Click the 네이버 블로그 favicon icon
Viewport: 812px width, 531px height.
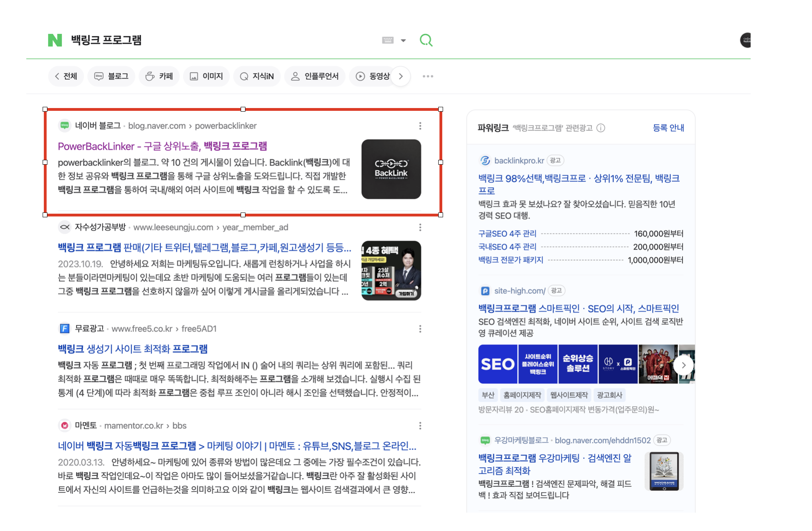click(x=65, y=126)
